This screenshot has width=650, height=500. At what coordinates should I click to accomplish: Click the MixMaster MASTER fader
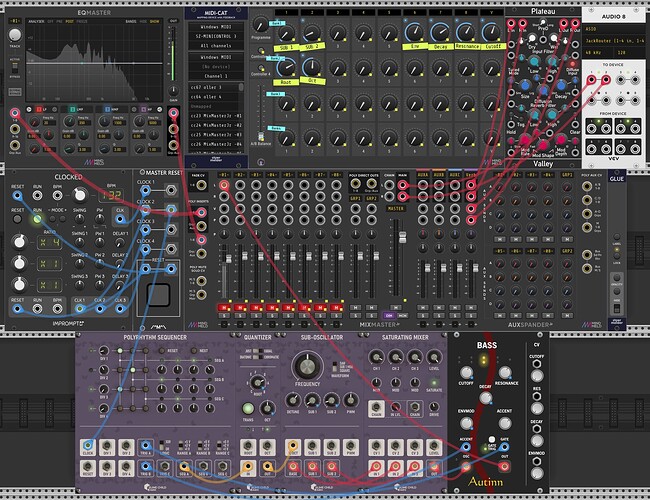tap(402, 238)
